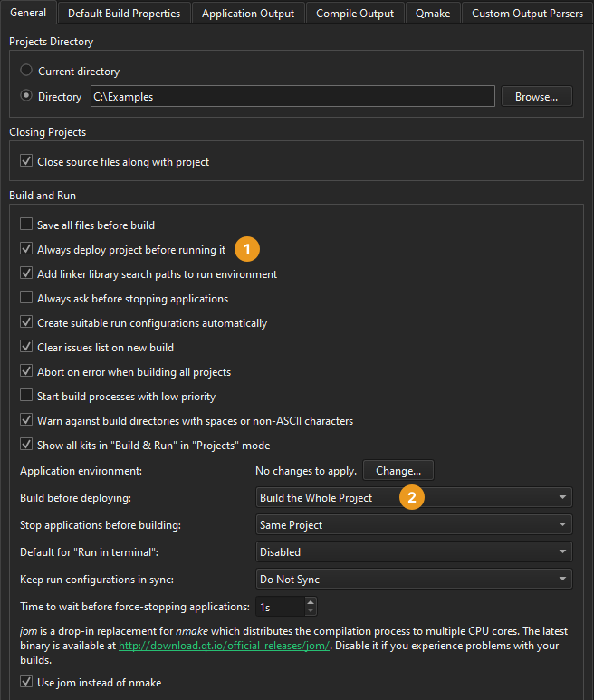Click the Browse button

click(x=537, y=96)
